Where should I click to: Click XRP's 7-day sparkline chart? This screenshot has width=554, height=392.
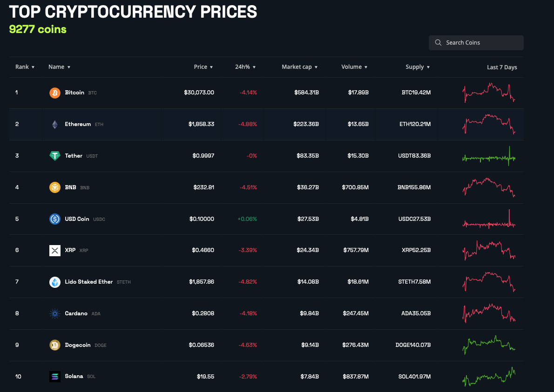click(489, 250)
